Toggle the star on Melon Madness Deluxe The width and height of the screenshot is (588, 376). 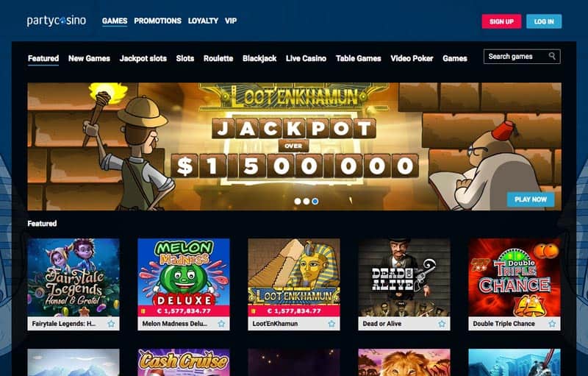(x=222, y=324)
